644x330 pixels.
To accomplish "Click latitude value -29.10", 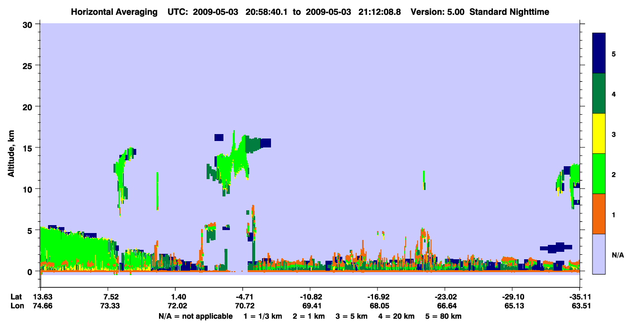I will point(512,297).
